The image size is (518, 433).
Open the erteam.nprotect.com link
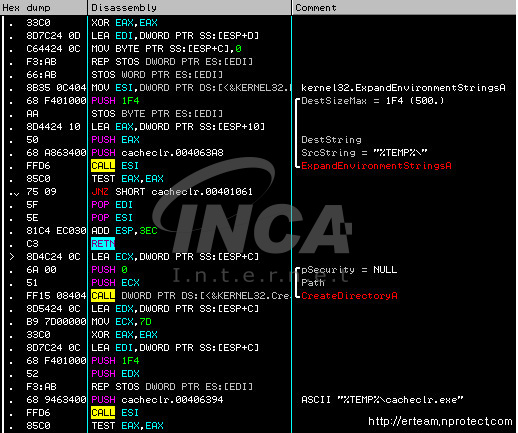click(x=440, y=422)
